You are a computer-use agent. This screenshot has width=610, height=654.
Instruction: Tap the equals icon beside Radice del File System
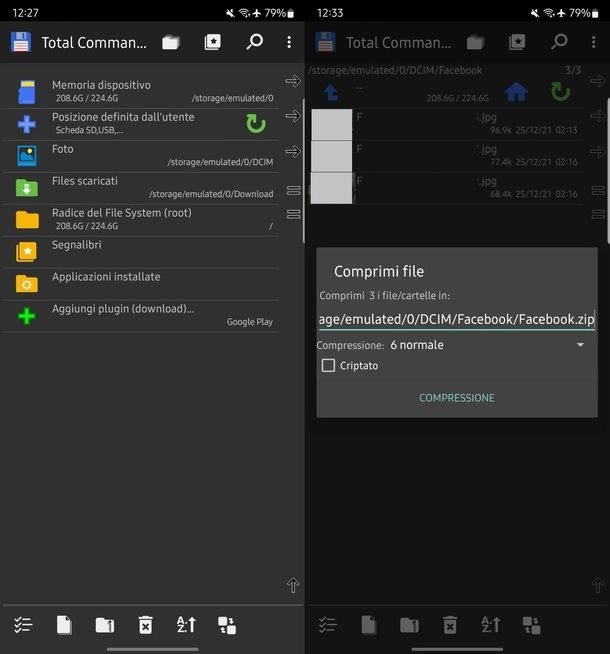(x=294, y=214)
